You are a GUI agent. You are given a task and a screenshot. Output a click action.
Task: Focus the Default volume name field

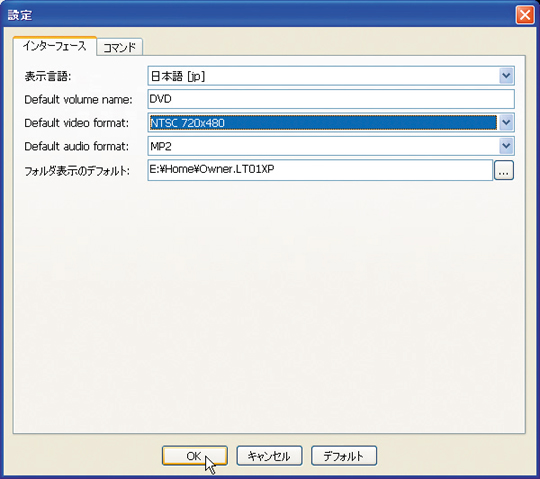coord(331,99)
